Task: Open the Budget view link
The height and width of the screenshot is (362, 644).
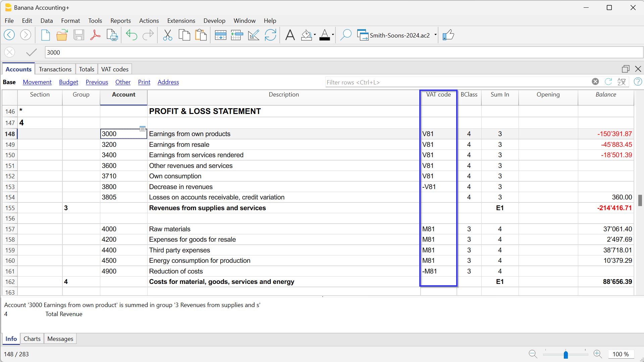Action: coord(68,82)
